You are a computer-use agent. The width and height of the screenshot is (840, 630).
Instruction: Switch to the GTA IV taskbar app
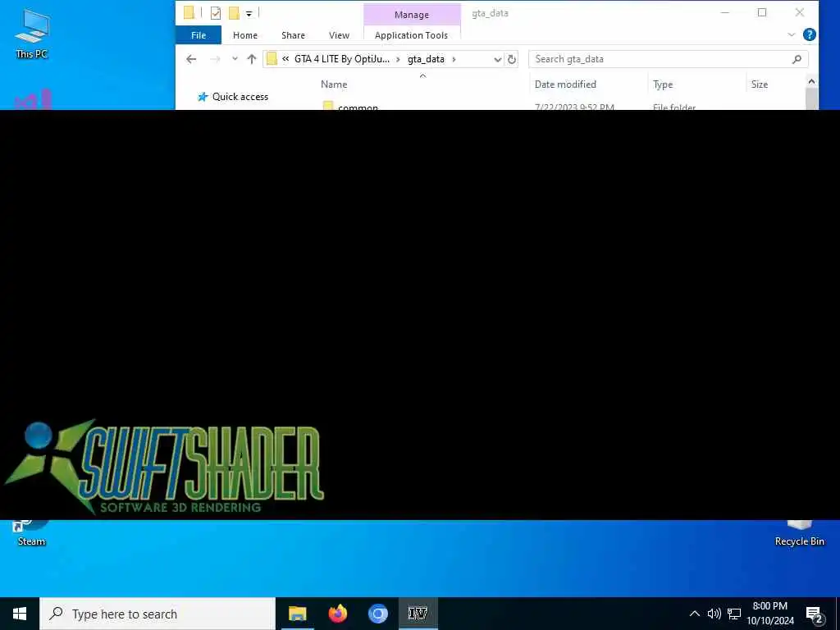click(418, 614)
